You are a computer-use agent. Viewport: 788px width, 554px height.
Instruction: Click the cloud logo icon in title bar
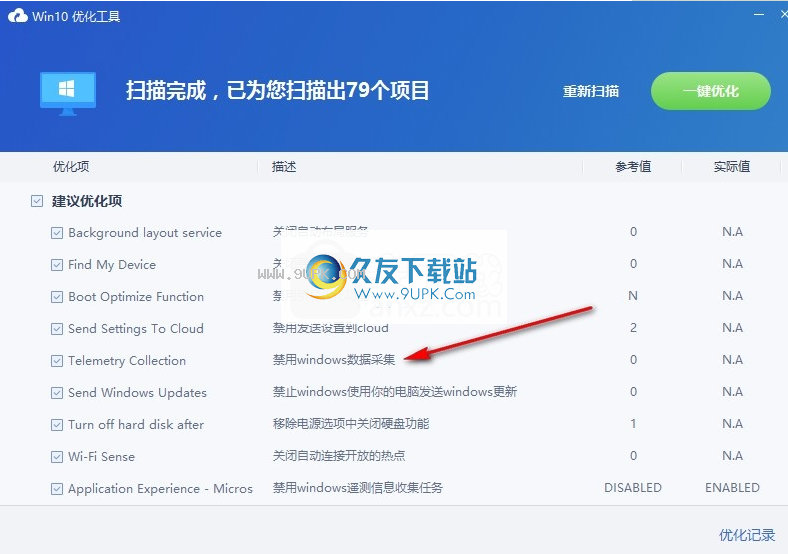(18, 16)
